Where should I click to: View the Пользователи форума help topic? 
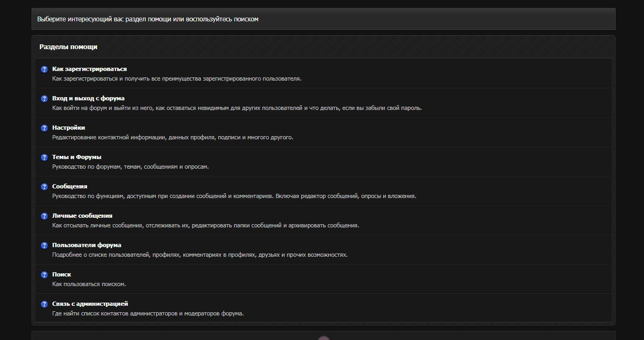(x=87, y=245)
